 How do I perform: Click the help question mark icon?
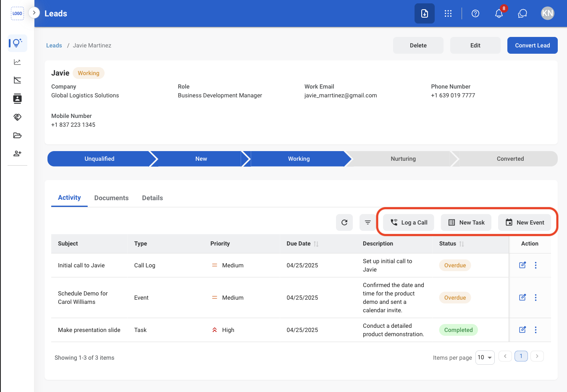[x=475, y=13]
